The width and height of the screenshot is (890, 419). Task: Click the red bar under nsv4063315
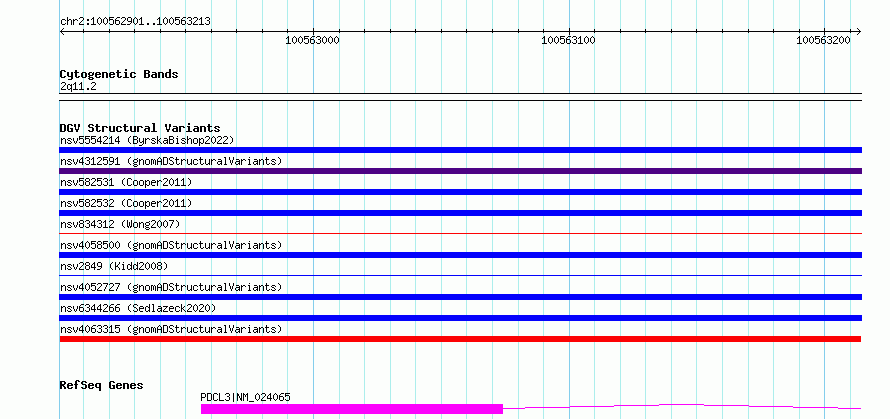[460, 339]
